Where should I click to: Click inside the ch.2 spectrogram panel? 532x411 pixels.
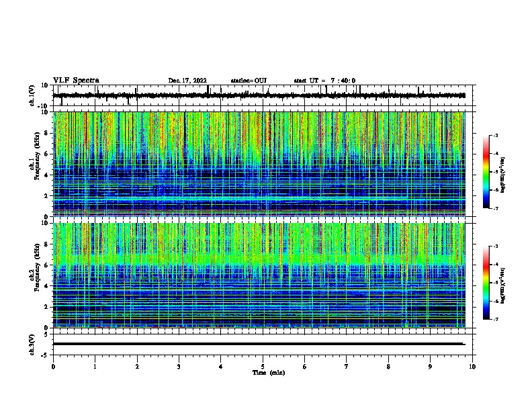(259, 275)
